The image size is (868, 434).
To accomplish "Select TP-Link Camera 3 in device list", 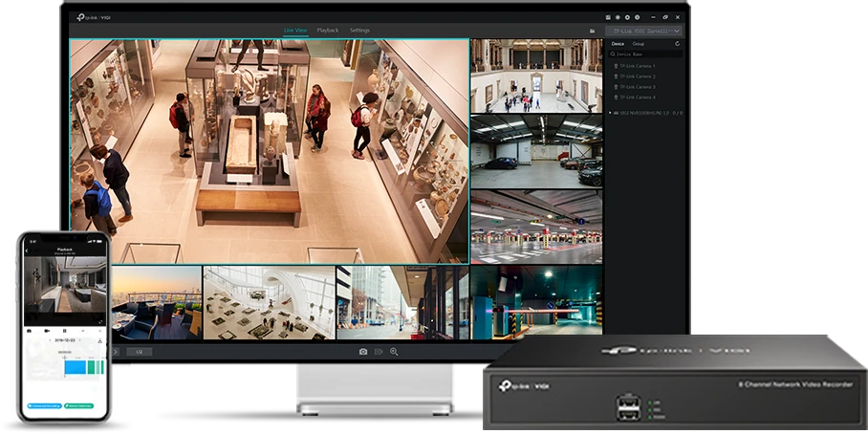I will pyautogui.click(x=635, y=87).
